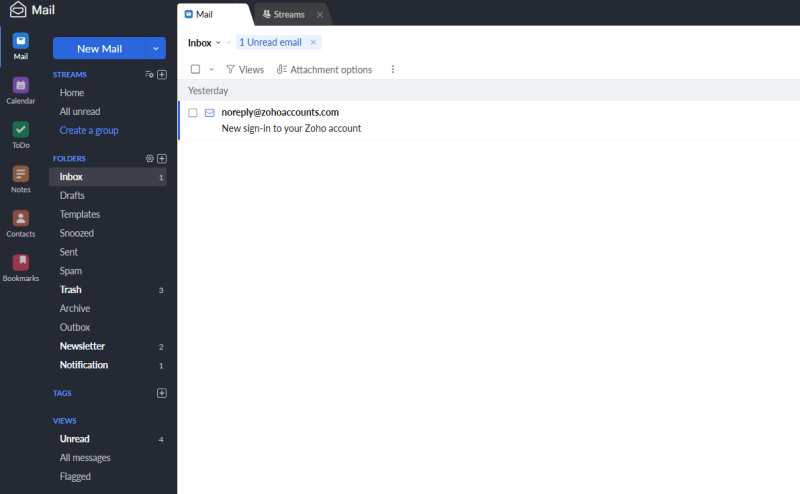Open folder settings gear icon
This screenshot has height=494, width=800.
coord(149,158)
